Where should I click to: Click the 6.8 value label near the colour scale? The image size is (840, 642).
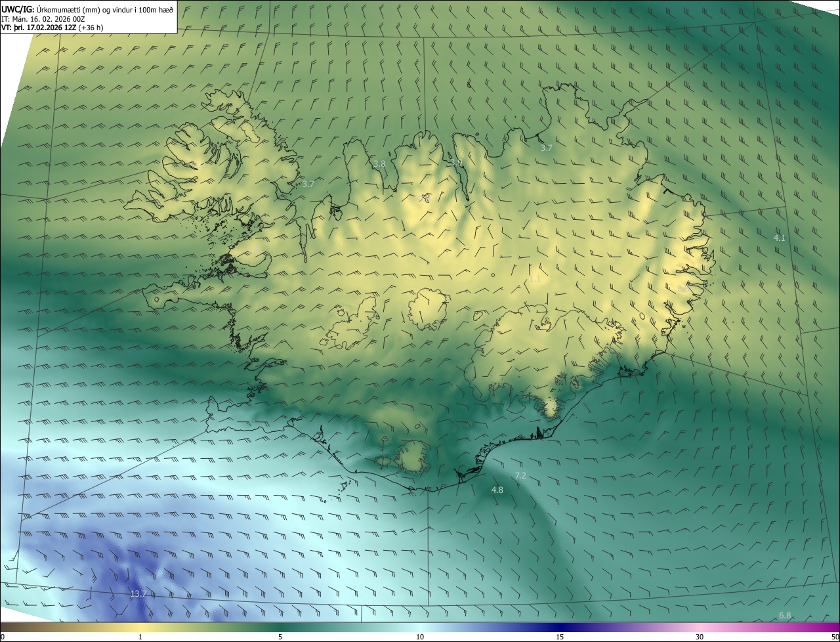(785, 616)
